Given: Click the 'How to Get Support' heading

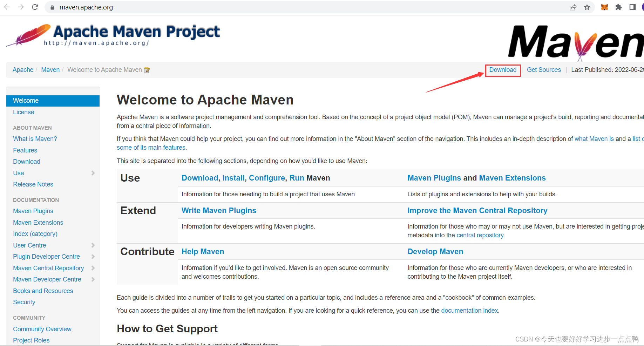Looking at the screenshot, I should [167, 329].
